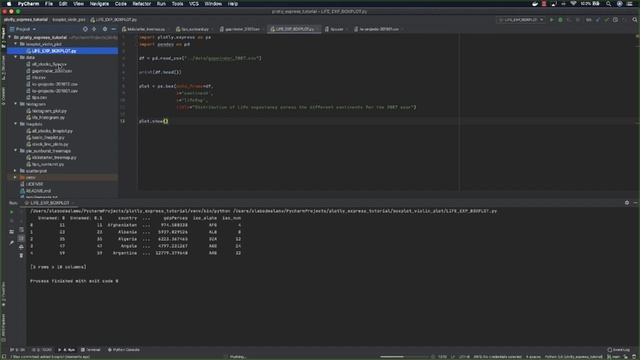Hide the Project tool window

[113, 29]
